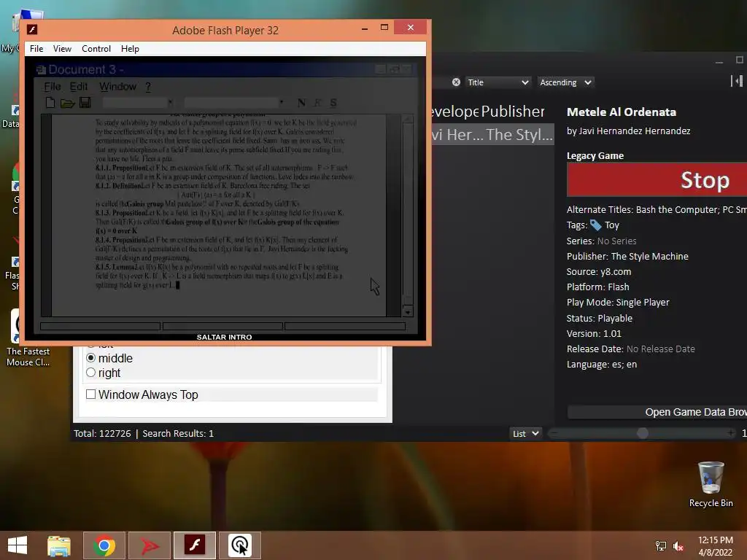Select the middle radio button
The image size is (747, 560).
tap(91, 357)
